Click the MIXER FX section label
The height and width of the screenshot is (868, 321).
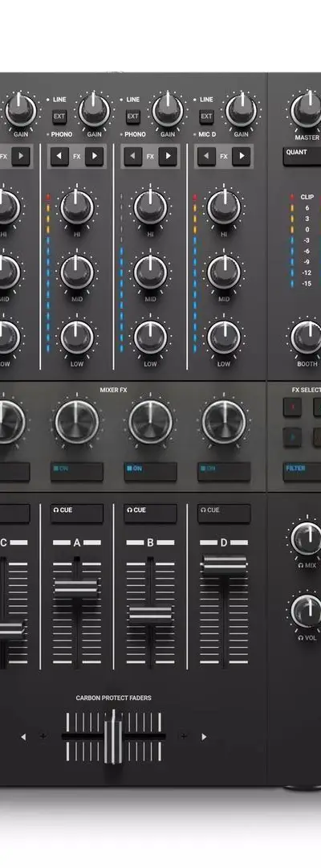113,390
